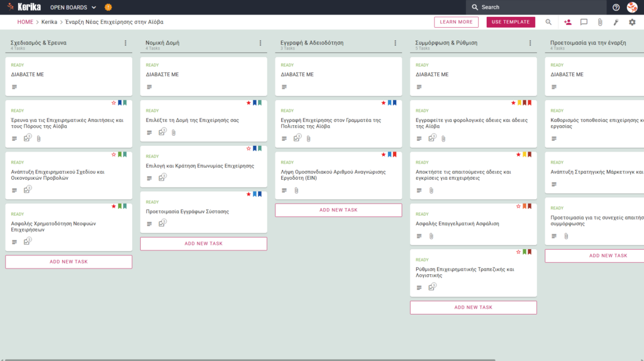The width and height of the screenshot is (644, 361).
Task: Click the Kerika breadcrumb link
Action: [49, 22]
